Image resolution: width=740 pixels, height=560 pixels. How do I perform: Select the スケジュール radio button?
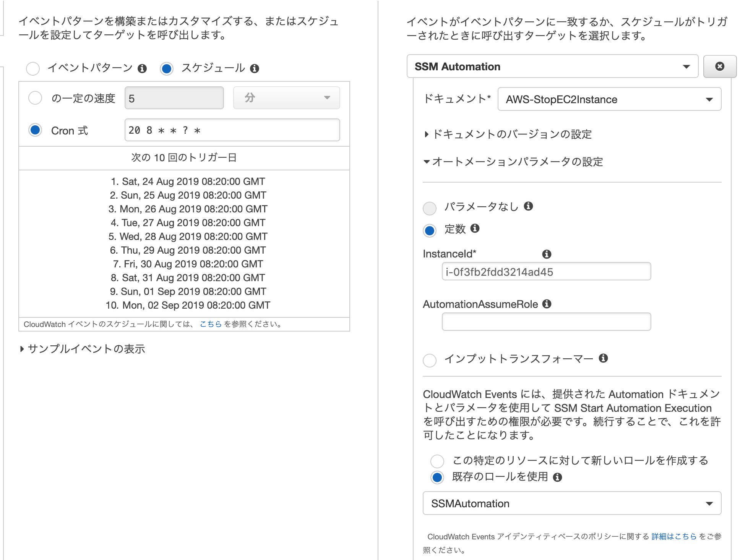[167, 69]
